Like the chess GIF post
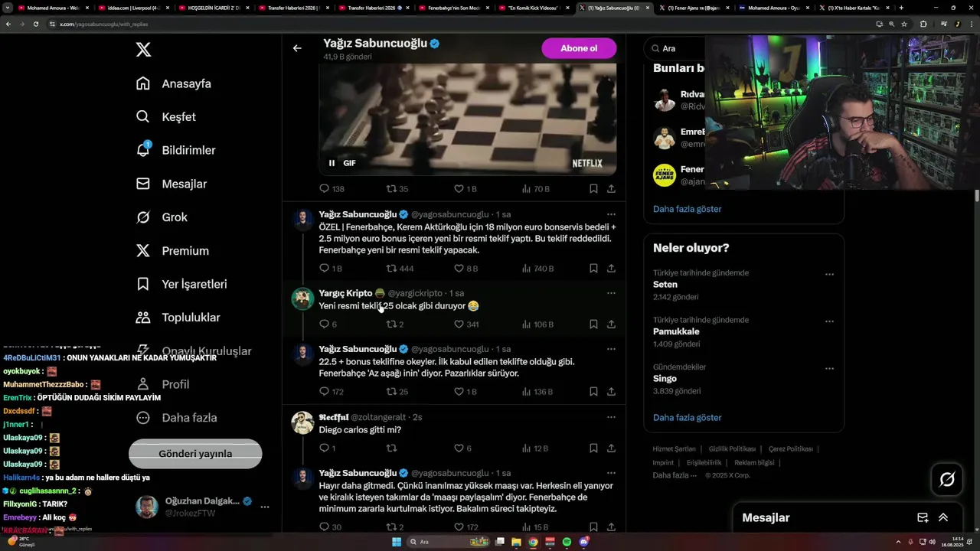This screenshot has height=551, width=980. (x=465, y=188)
